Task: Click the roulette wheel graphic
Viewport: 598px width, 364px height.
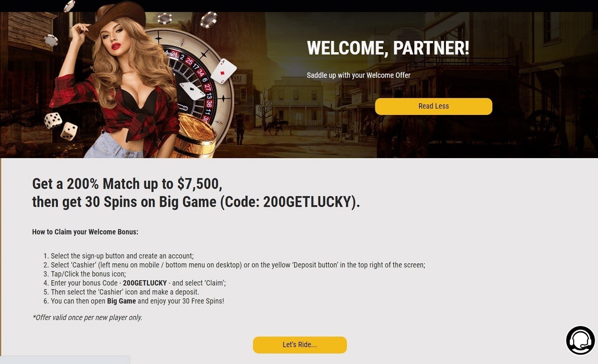Action: (190, 77)
